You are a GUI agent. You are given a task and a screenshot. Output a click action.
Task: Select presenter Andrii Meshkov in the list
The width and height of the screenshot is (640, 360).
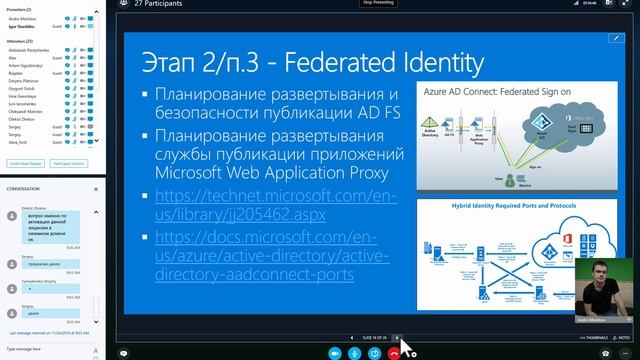tap(22, 19)
